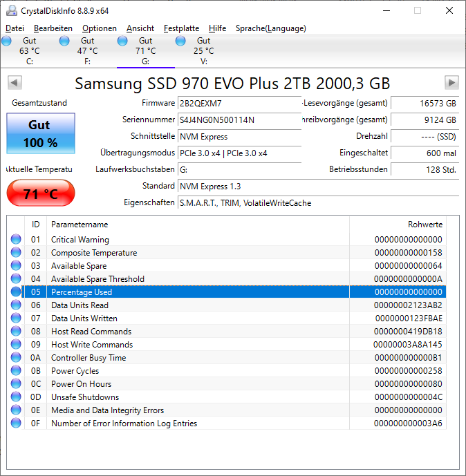
Task: Open the Sprache(Language) menu
Action: click(271, 28)
